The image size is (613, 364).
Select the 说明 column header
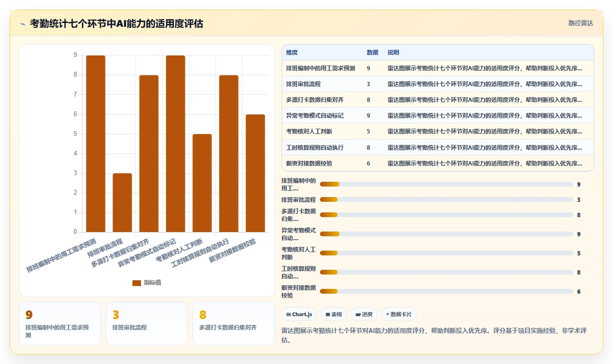393,53
